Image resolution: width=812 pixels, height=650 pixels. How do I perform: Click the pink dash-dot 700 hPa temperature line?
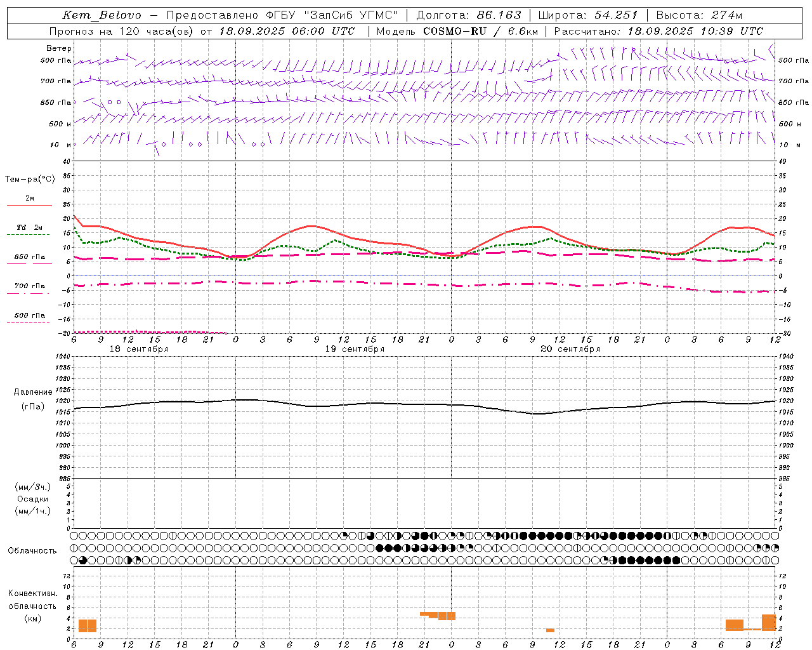click(425, 283)
